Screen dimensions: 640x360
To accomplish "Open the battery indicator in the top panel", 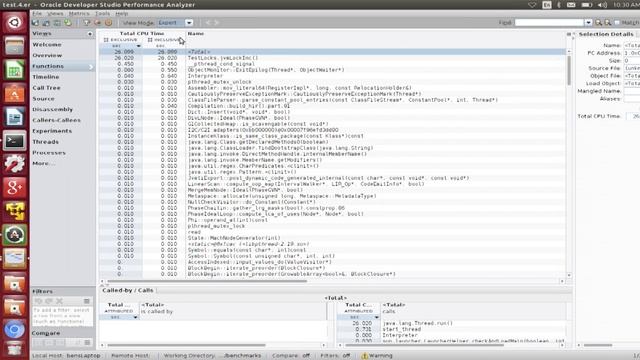I will click(587, 5).
